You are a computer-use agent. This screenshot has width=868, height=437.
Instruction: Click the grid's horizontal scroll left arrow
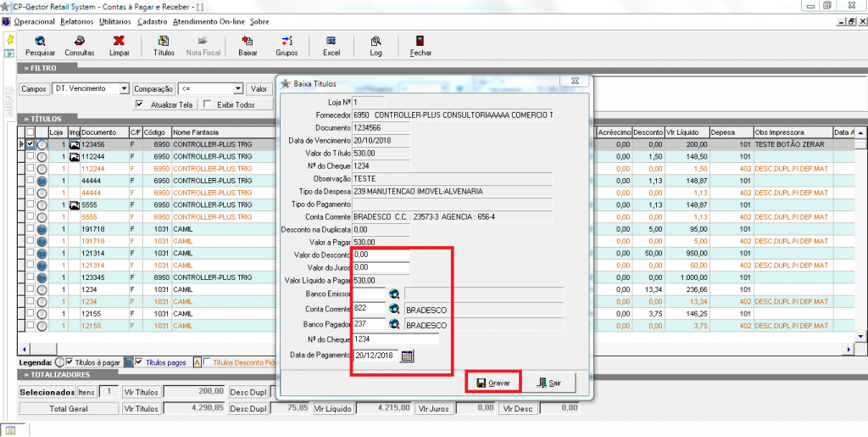24,349
